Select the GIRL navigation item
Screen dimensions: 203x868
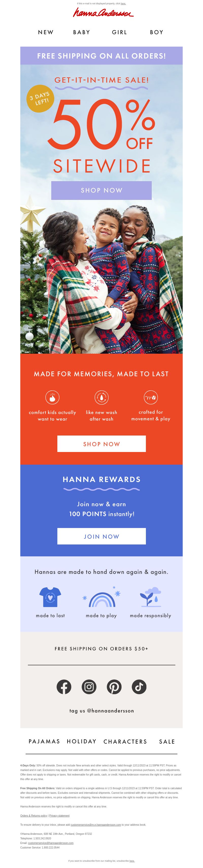[120, 32]
